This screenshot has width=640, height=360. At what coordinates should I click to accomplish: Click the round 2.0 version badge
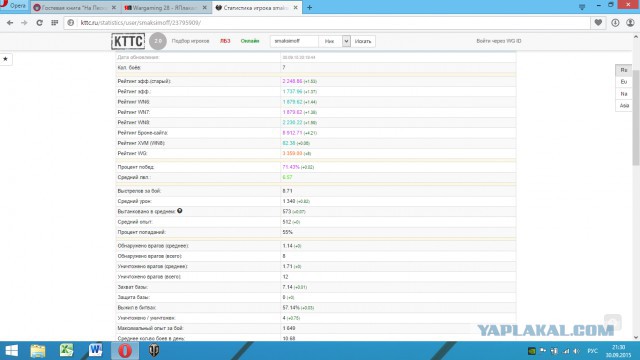[x=158, y=41]
